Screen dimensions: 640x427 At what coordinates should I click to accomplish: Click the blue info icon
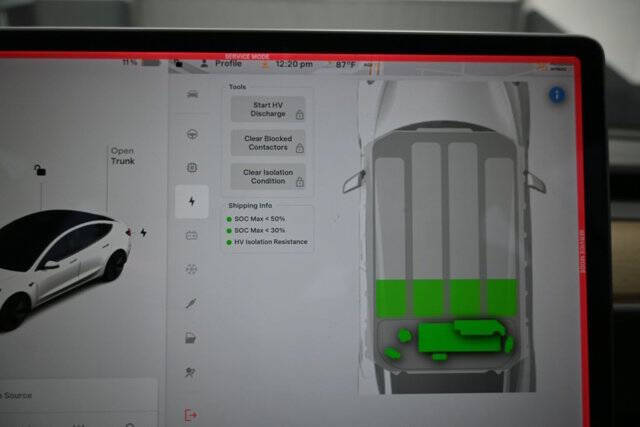pyautogui.click(x=557, y=95)
